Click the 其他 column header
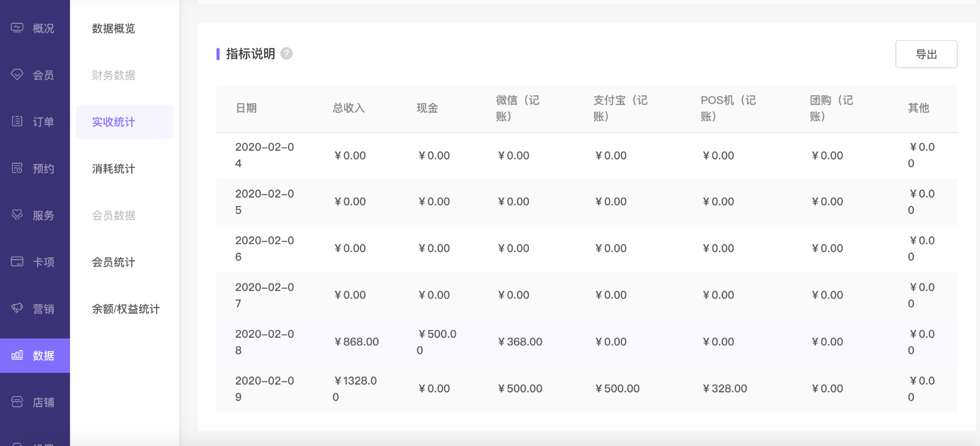The height and width of the screenshot is (446, 980). (x=919, y=108)
